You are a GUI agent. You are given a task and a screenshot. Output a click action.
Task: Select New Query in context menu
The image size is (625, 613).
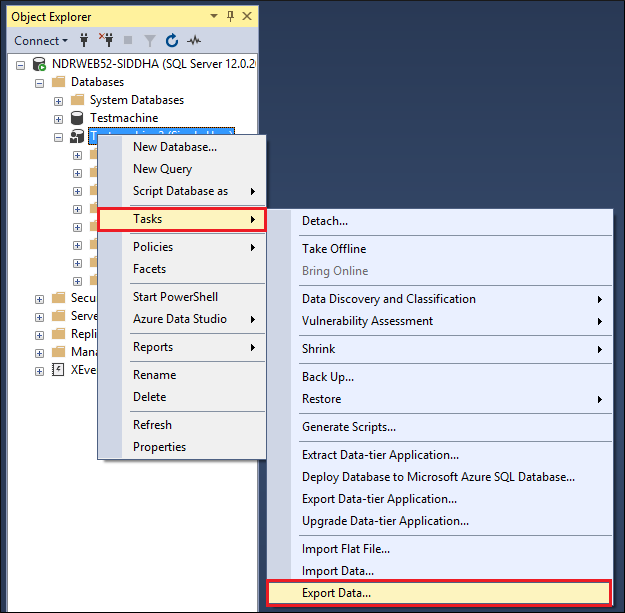162,169
